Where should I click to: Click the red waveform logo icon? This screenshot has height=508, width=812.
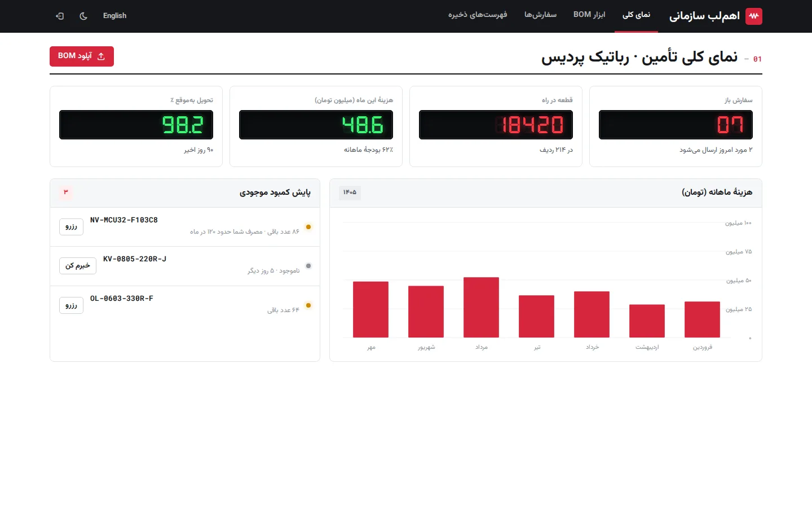(x=753, y=16)
